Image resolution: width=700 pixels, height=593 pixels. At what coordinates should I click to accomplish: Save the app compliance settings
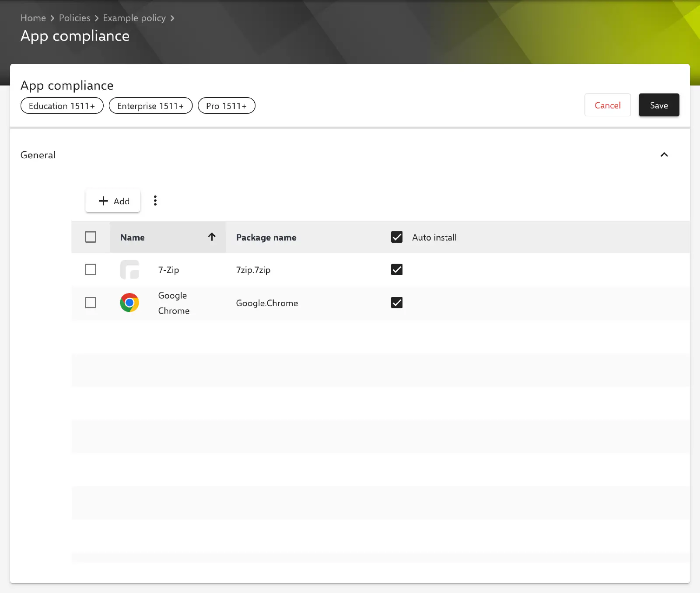pos(659,105)
